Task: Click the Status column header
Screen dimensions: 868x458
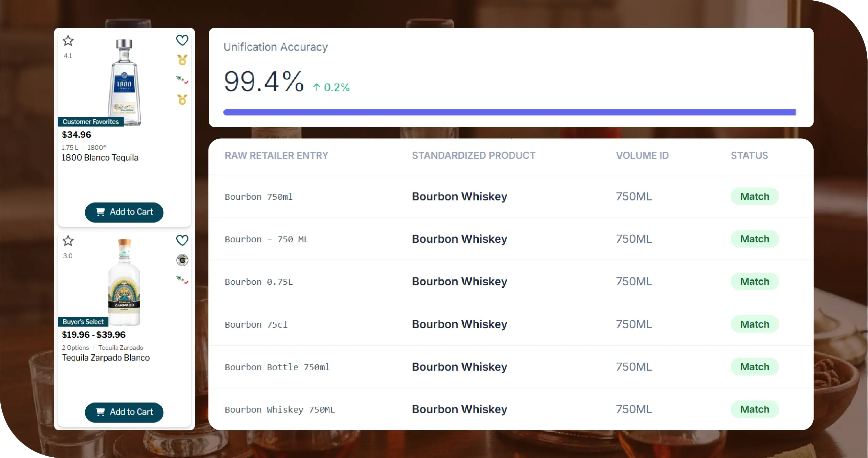Action: pos(749,156)
